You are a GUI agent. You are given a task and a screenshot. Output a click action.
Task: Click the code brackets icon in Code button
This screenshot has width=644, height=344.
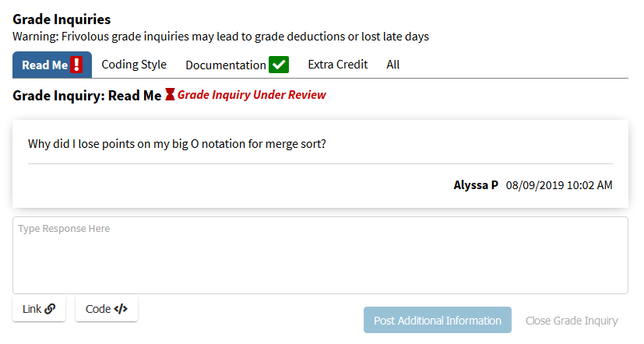(121, 309)
